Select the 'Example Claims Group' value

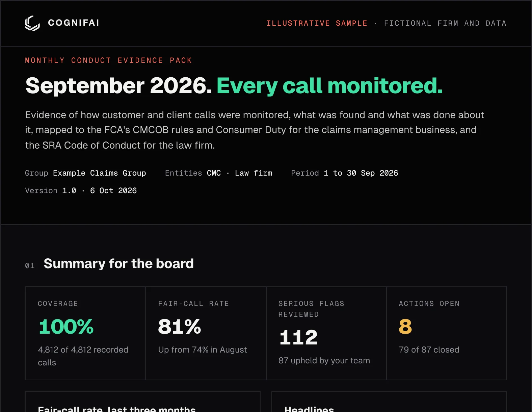(x=100, y=173)
